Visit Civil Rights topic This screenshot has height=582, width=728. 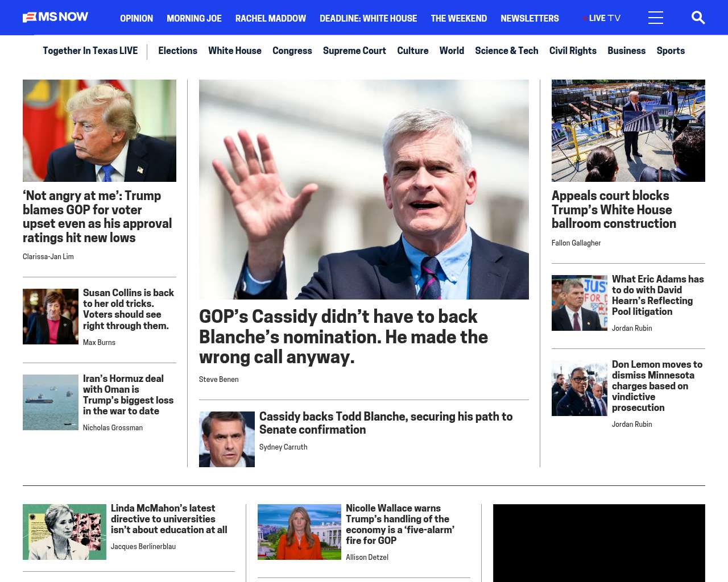tap(573, 51)
